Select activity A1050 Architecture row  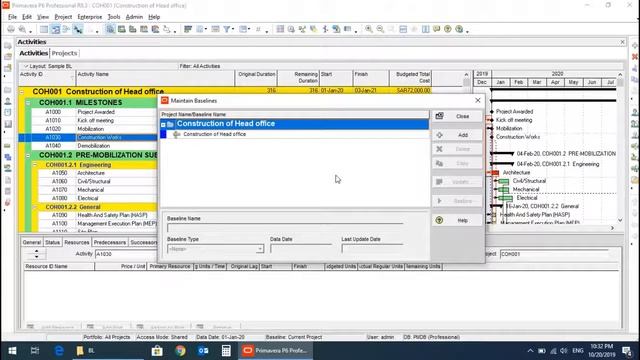click(97, 173)
